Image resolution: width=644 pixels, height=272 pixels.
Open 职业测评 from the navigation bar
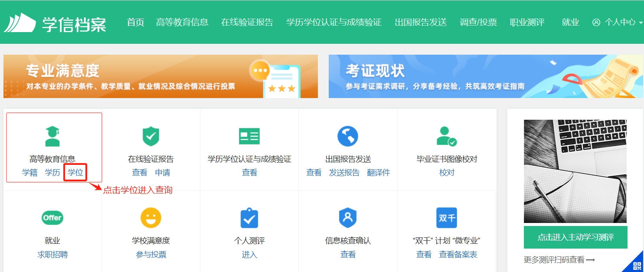click(x=527, y=23)
